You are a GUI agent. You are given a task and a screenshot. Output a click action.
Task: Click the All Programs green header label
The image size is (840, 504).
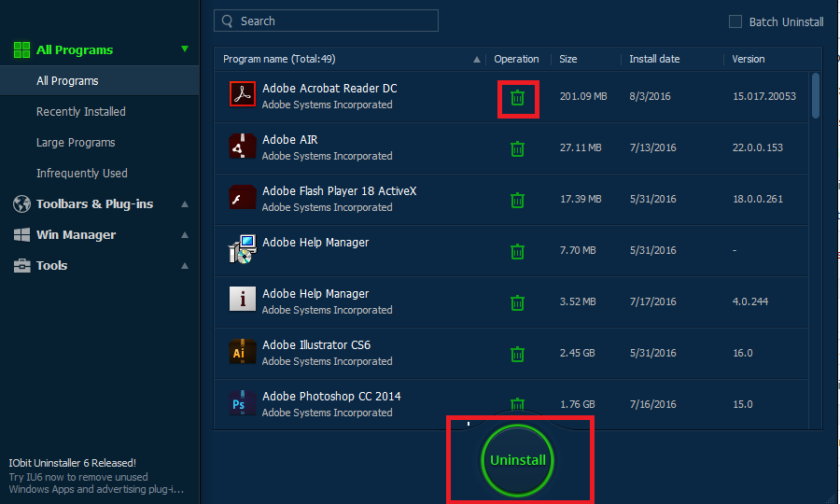(x=75, y=49)
